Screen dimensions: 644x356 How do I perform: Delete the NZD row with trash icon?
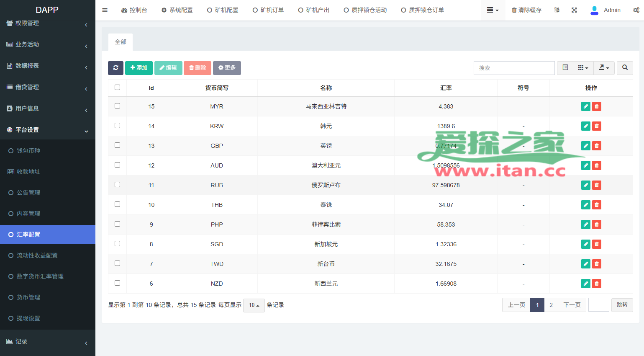597,284
